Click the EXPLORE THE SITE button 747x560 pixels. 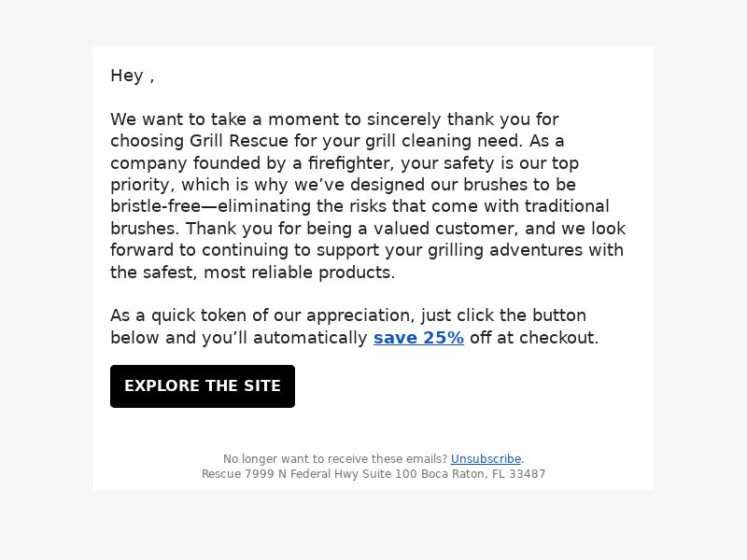(203, 386)
